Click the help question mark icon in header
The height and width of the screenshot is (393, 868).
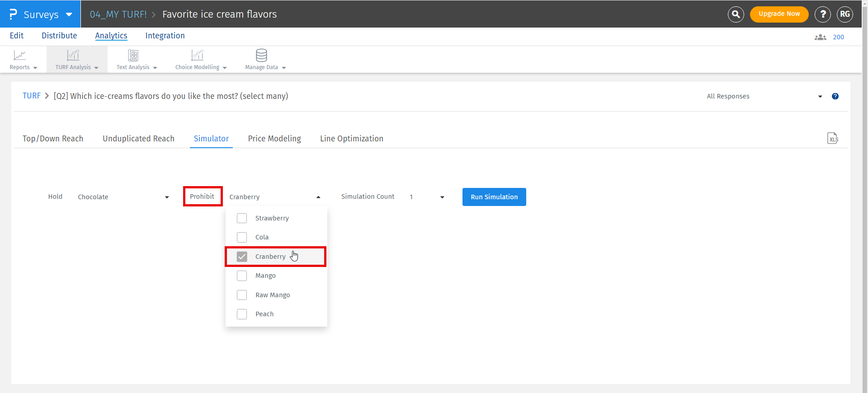822,14
